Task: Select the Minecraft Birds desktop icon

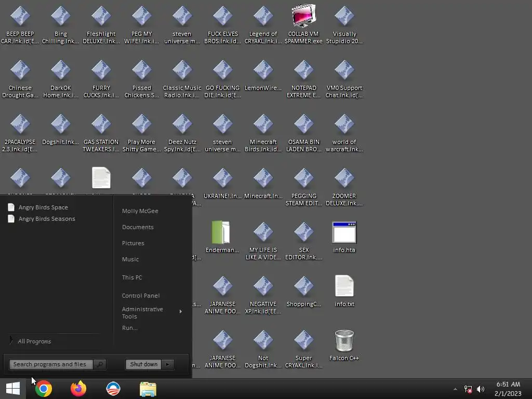Action: 263,132
